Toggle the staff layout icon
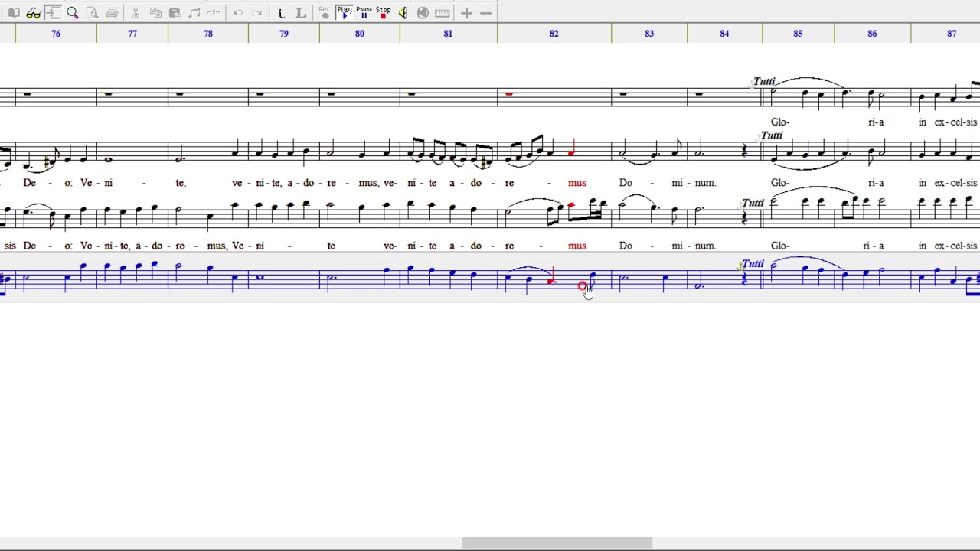The image size is (980, 551). [x=53, y=13]
